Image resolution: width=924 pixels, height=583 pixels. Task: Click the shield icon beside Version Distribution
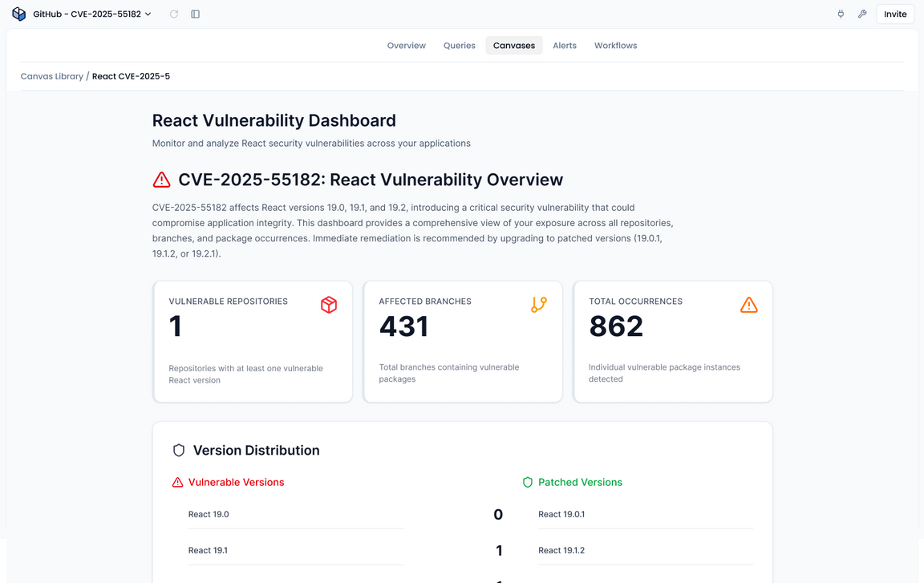(x=179, y=450)
